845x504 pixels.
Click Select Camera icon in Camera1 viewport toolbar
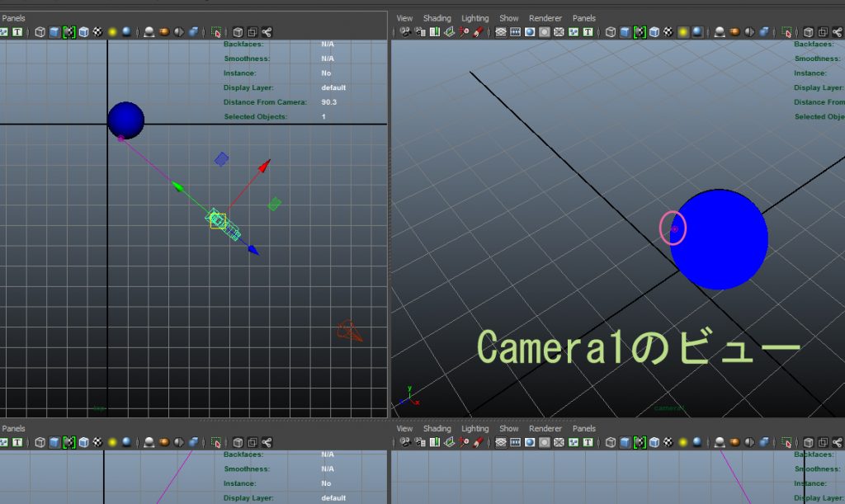point(405,32)
